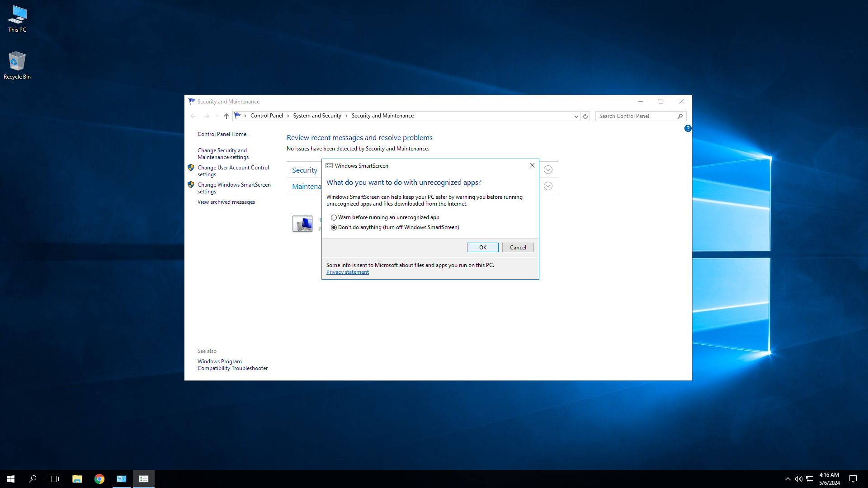Cancel the Windows SmartScreen dialog
This screenshot has width=868, height=488.
click(518, 248)
